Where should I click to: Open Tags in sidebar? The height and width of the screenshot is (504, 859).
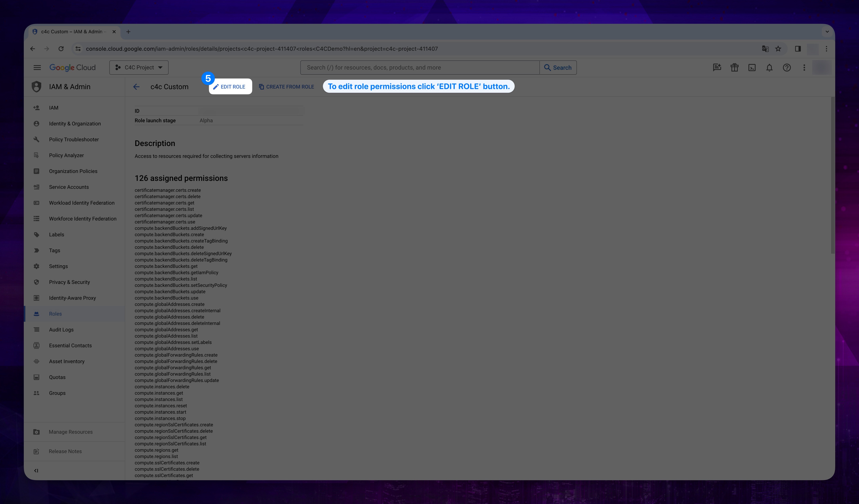click(74, 250)
